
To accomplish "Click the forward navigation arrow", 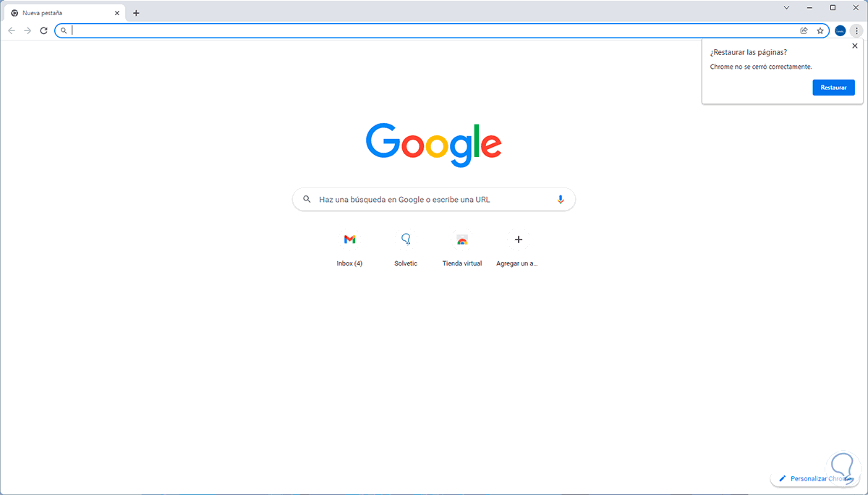I will click(27, 30).
